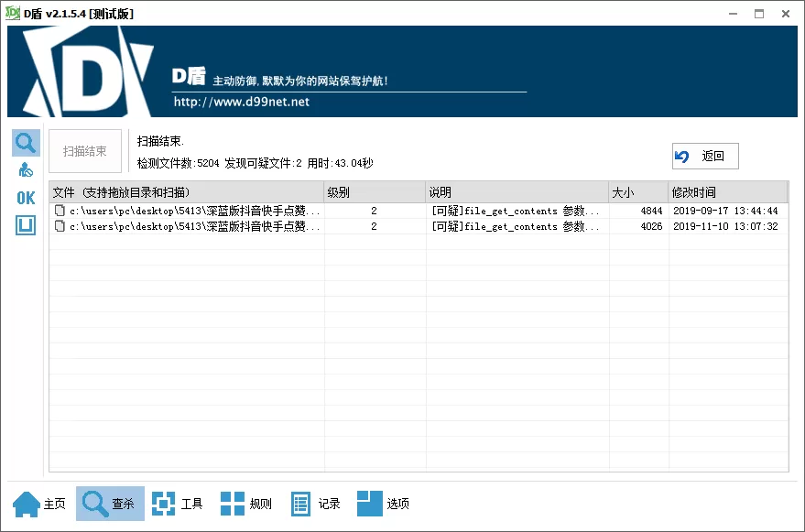Viewport: 805px width, 532px height.
Task: Click the 返回 return button
Action: pyautogui.click(x=704, y=156)
